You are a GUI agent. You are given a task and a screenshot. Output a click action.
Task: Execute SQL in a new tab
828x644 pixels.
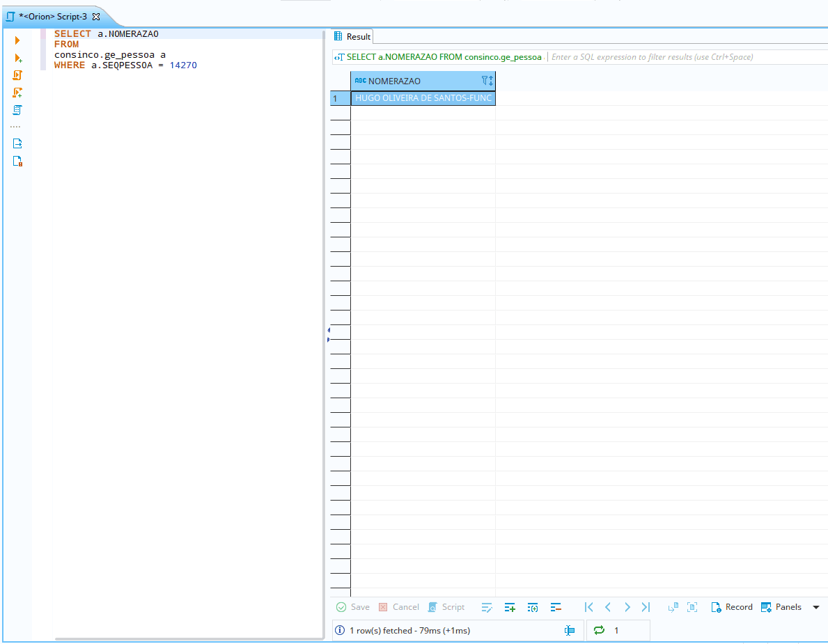pos(17,58)
